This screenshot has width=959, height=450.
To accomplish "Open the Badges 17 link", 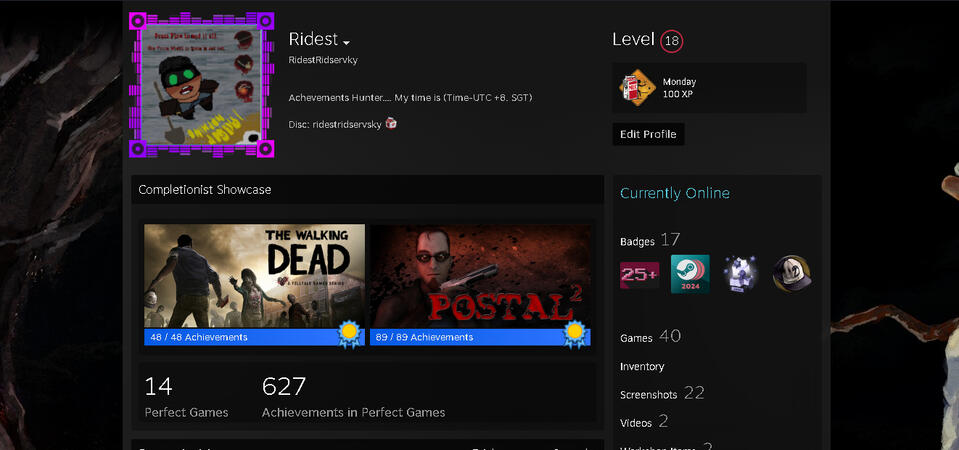I will point(650,240).
